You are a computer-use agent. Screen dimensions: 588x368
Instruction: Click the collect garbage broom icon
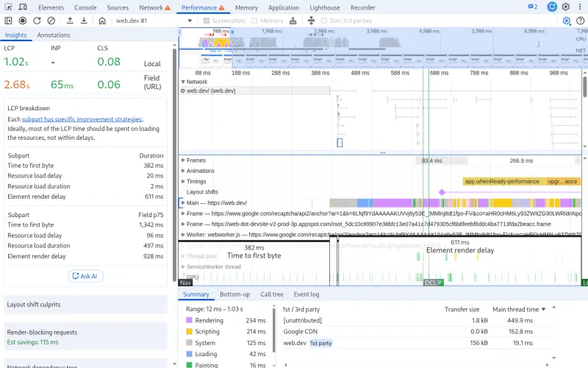(293, 21)
